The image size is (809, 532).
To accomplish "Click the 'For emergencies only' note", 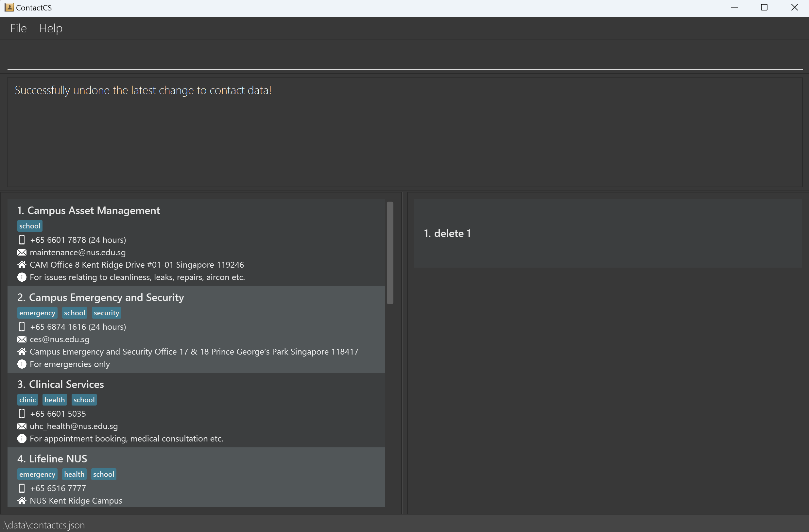I will (x=70, y=364).
